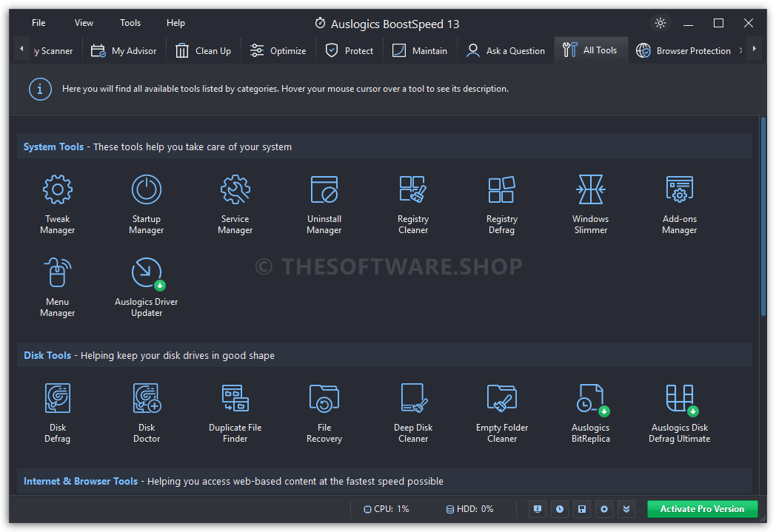Launch the Startup Manager tool
776x532 pixels.
147,204
